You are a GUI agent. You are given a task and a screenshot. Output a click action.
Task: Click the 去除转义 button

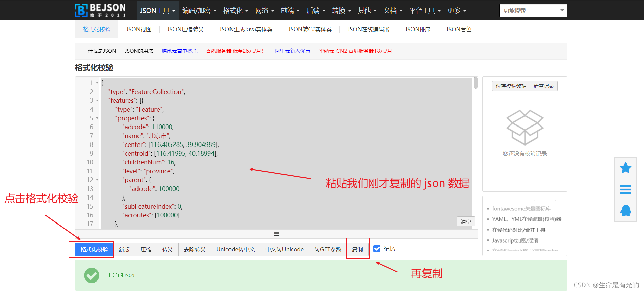click(x=195, y=249)
